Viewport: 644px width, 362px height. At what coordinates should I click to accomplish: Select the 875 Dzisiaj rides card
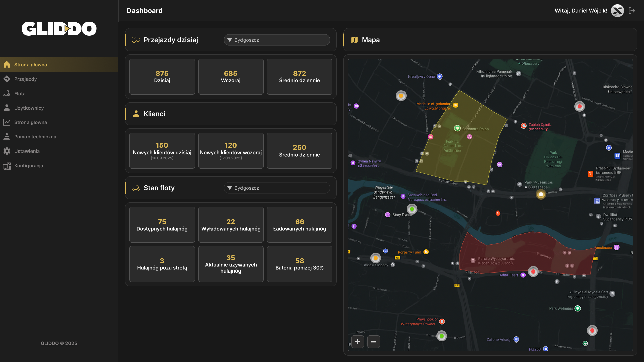click(162, 77)
